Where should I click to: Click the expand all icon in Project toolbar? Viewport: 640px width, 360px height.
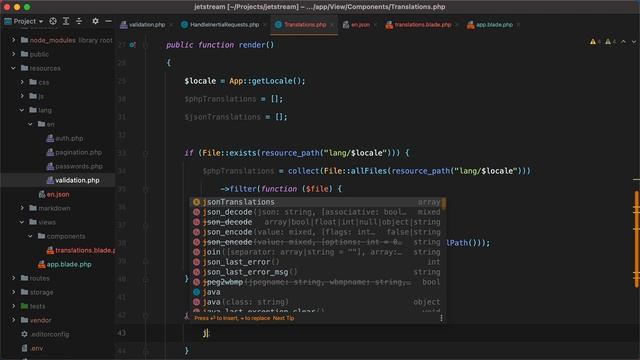tap(66, 21)
